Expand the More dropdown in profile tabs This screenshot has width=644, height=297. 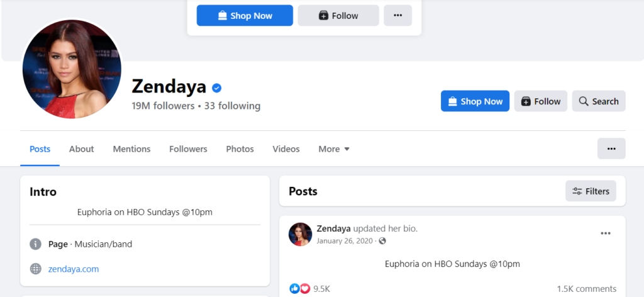tap(334, 149)
